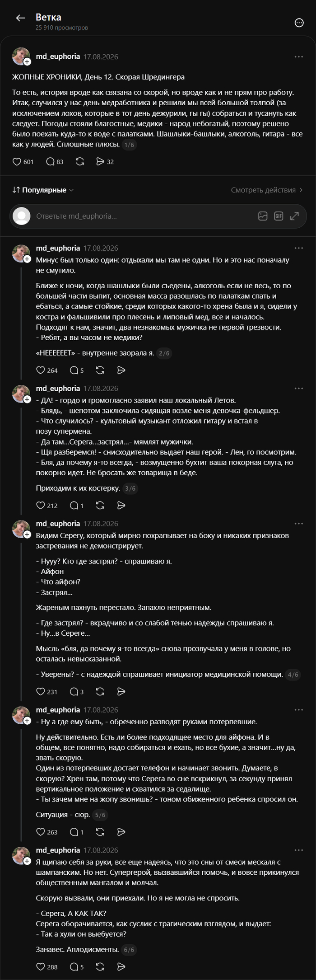Open the circled three-dot thread options menu
Viewport: 316px width, 980px height.
299,23
